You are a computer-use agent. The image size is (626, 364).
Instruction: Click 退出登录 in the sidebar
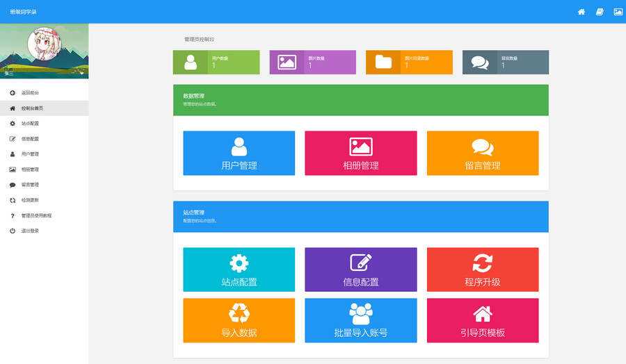coord(30,231)
